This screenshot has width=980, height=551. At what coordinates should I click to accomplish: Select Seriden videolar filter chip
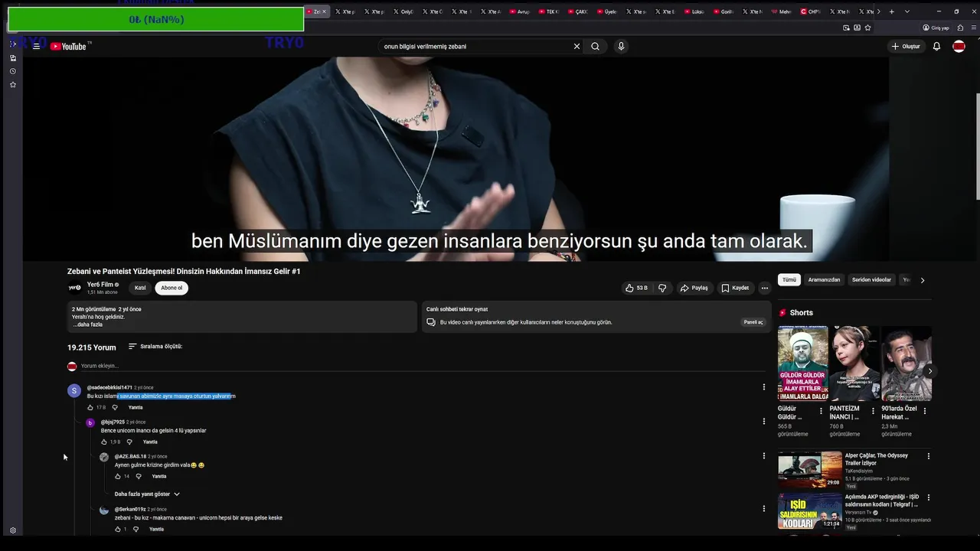[x=871, y=280]
